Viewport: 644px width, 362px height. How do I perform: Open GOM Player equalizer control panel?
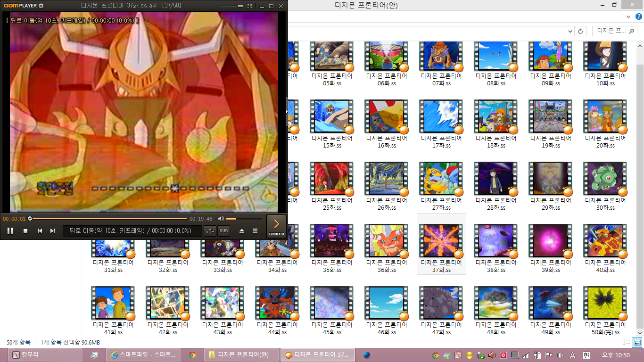pos(210,231)
